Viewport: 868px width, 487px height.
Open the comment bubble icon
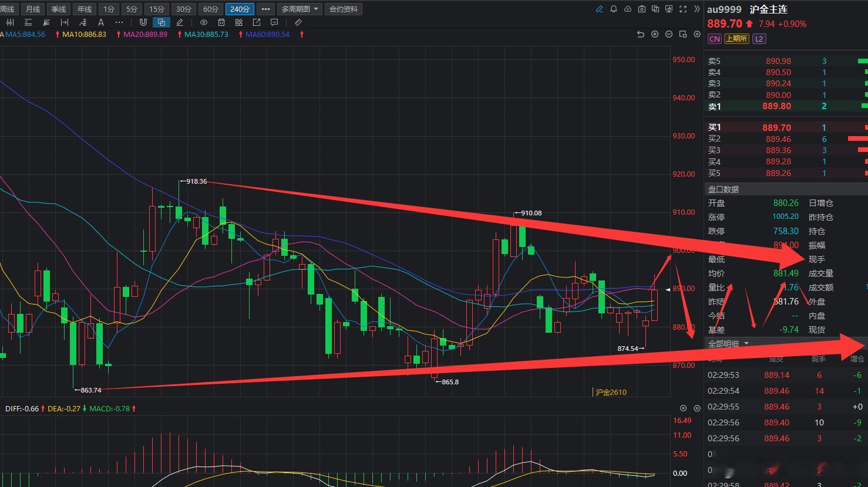(x=274, y=22)
